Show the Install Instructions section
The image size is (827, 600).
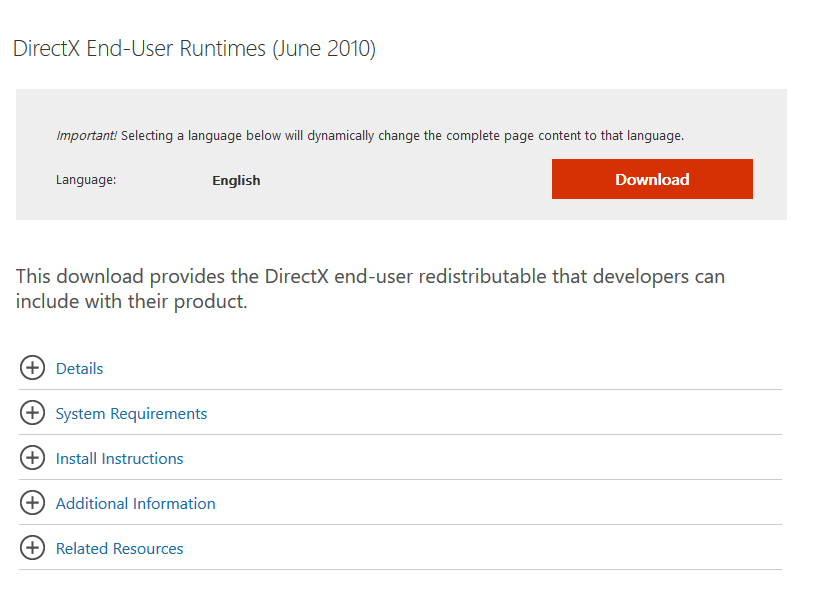coord(119,459)
